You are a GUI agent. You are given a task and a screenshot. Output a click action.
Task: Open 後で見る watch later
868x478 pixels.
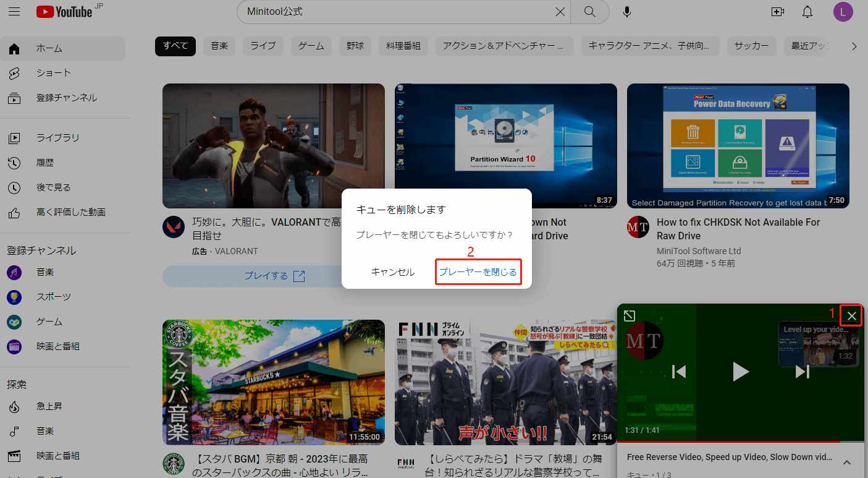63,187
